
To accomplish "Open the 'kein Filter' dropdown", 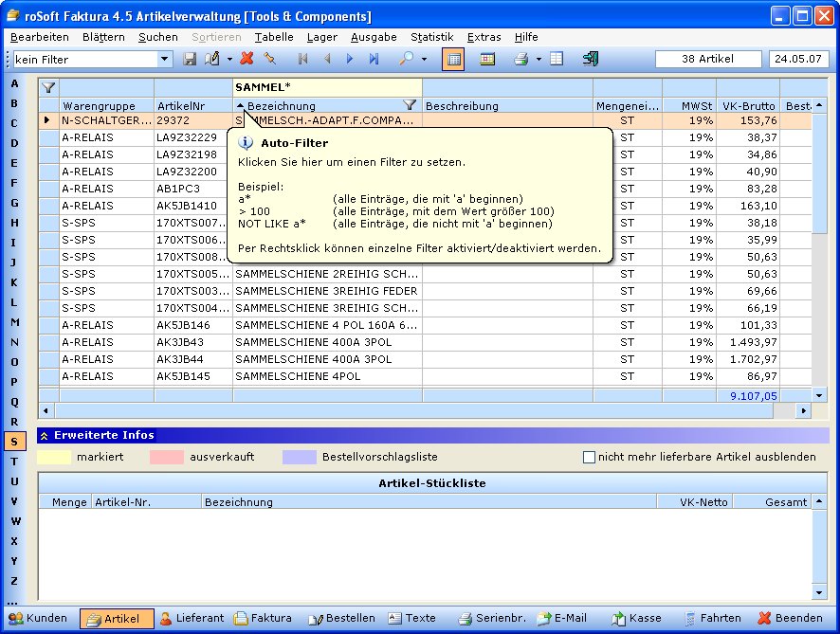I will click(165, 59).
